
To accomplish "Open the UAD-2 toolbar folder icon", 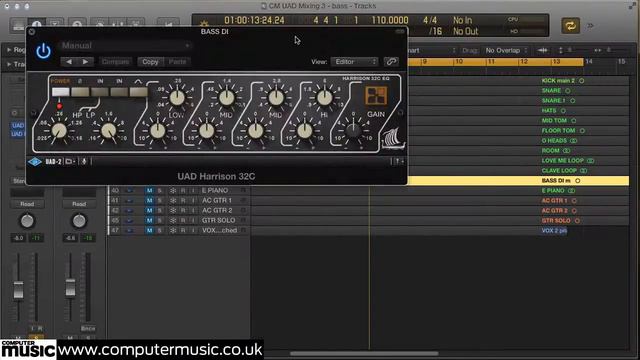I will 69,162.
